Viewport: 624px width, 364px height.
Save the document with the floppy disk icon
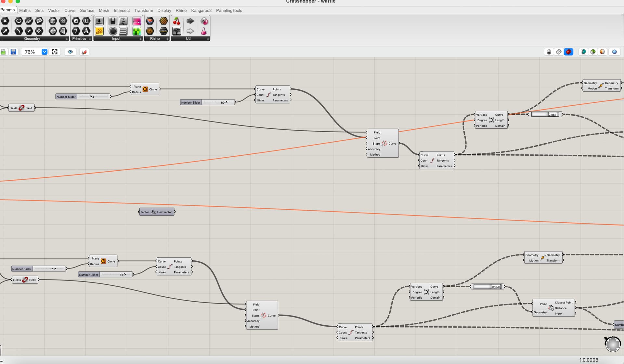(x=13, y=52)
